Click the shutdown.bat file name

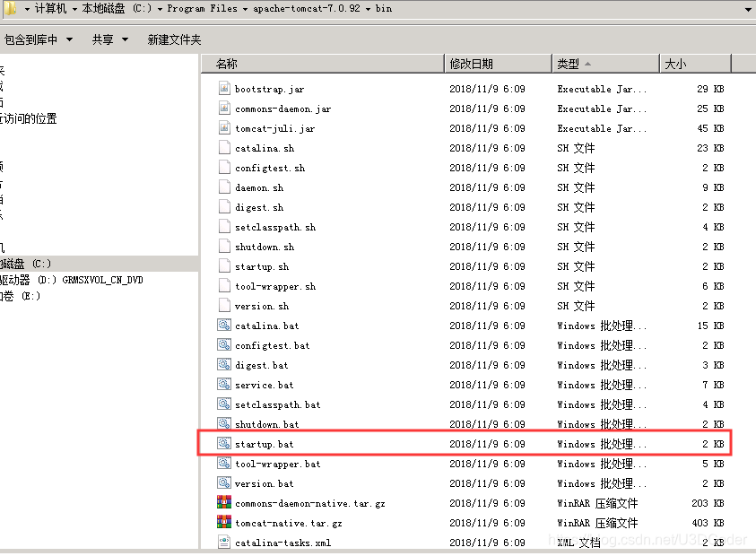(266, 424)
